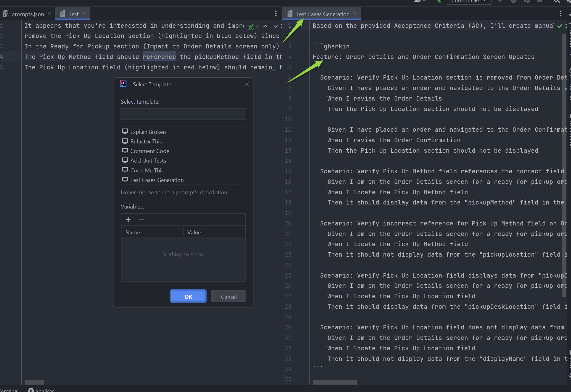571x392 pixels.
Task: Click the 'Feature:' line in gherkin output
Action: coord(423,57)
